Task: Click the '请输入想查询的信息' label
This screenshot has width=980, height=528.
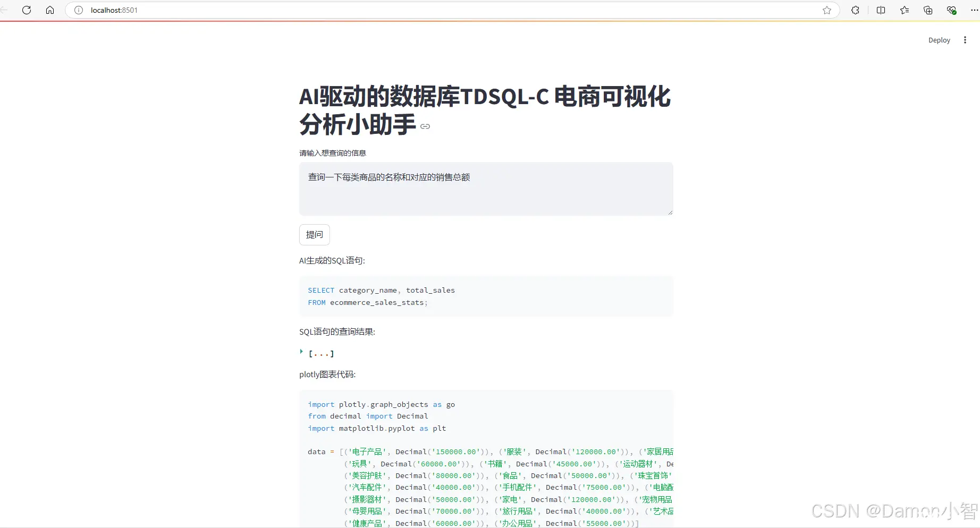Action: 333,154
